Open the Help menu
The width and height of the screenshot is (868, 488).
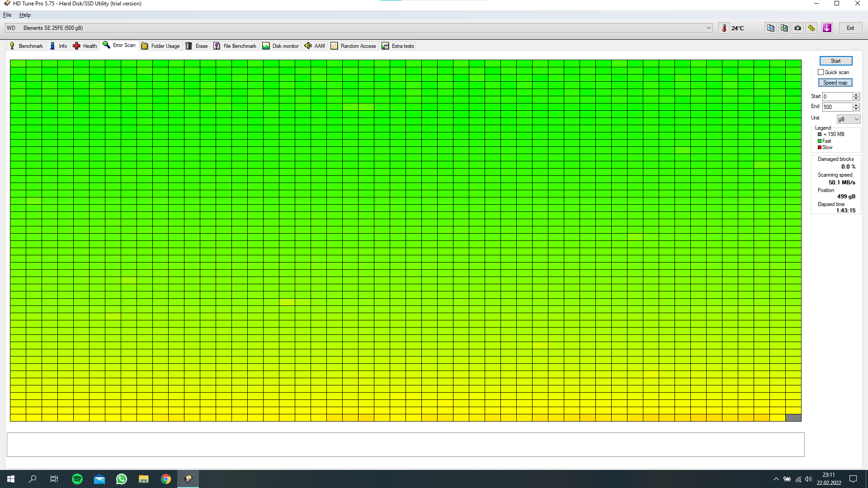25,15
